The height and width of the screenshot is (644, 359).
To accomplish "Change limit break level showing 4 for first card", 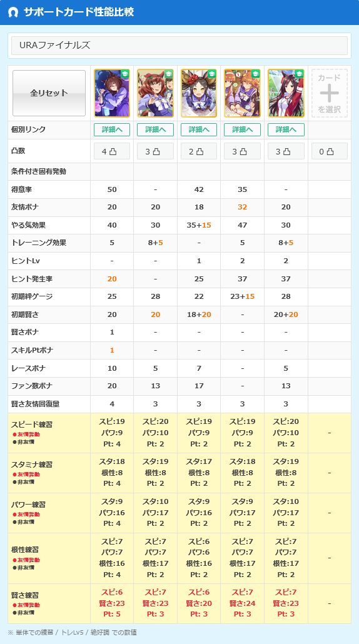I will 112,151.
